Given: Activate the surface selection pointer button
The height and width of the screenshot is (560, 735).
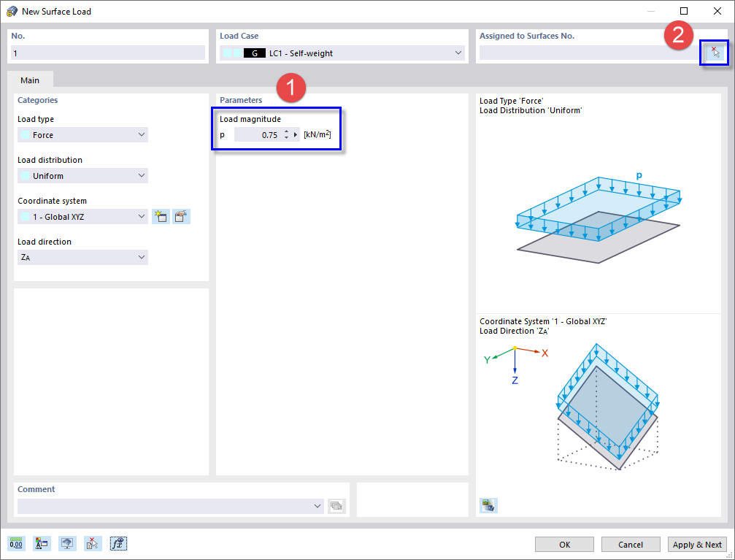Looking at the screenshot, I should coord(714,52).
